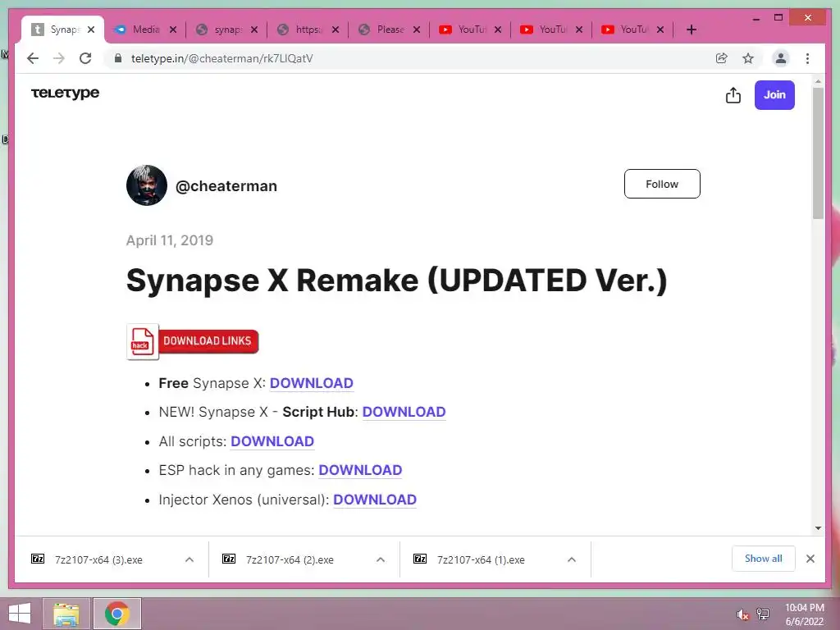Click the scrollbar down arrow
840x630 pixels.
point(818,528)
